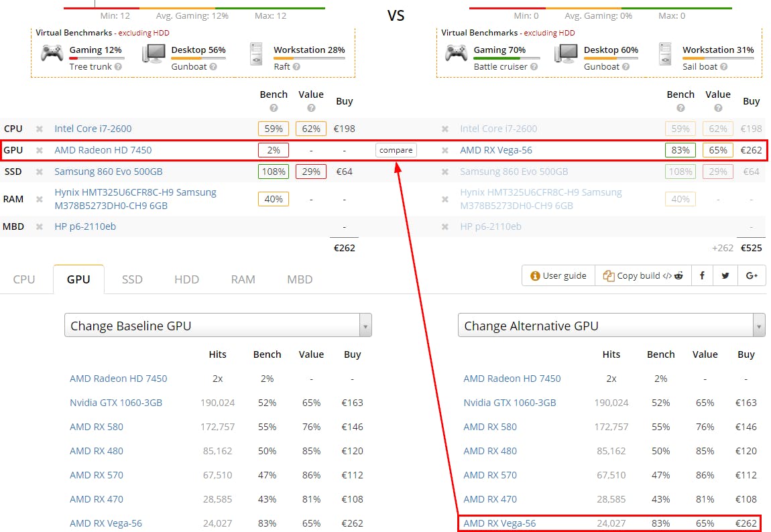The image size is (771, 532).
Task: Open the User guide
Action: (558, 275)
